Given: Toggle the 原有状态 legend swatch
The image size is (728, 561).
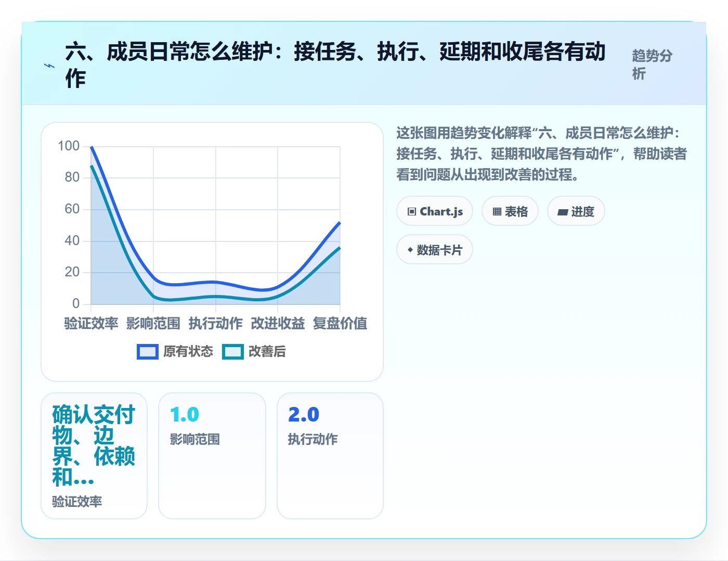Looking at the screenshot, I should click(x=148, y=352).
